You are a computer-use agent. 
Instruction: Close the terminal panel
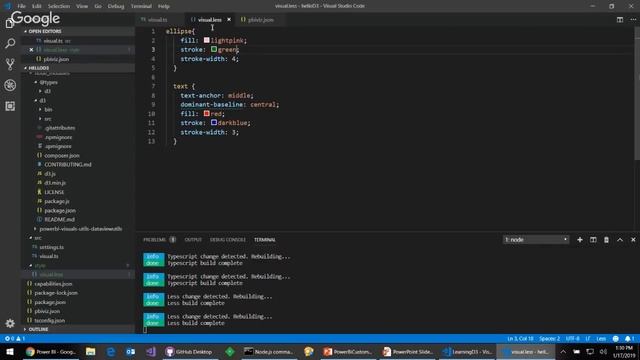(633, 240)
